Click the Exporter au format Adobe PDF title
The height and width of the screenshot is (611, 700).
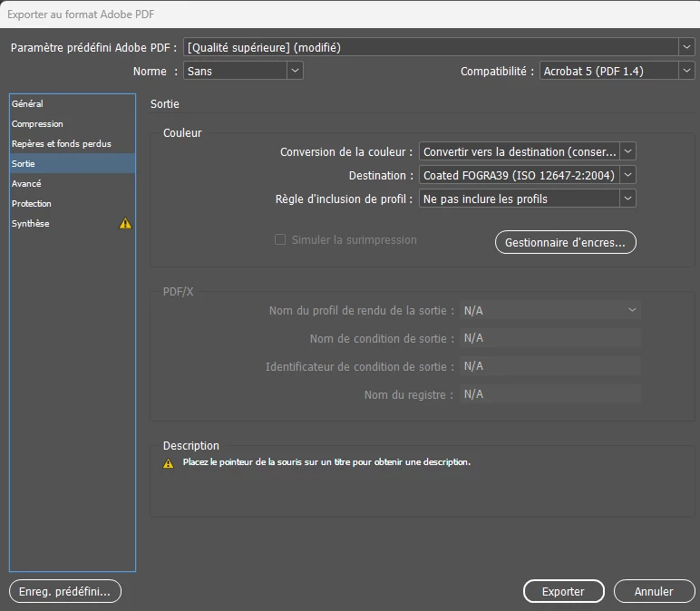[81, 15]
